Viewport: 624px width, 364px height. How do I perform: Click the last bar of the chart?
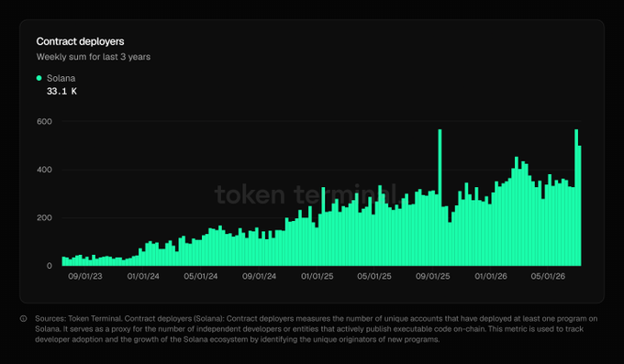pyautogui.click(x=579, y=205)
